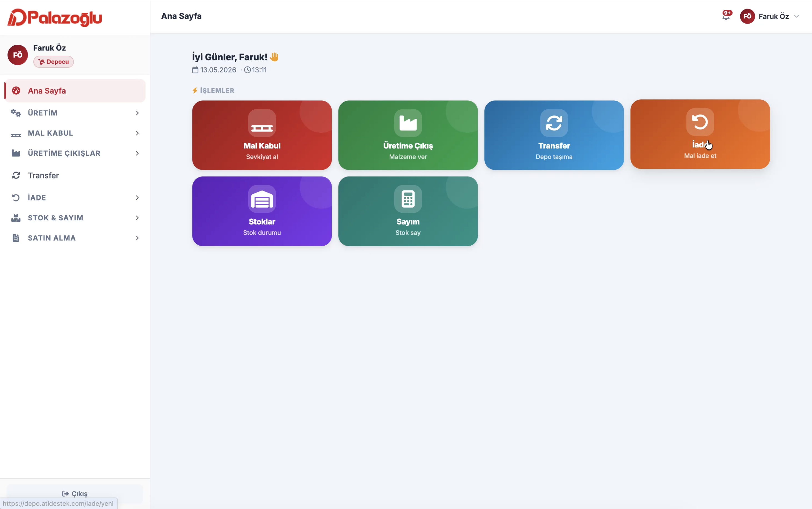The image size is (812, 509).
Task: Open the Transfer card title
Action: [554, 146]
